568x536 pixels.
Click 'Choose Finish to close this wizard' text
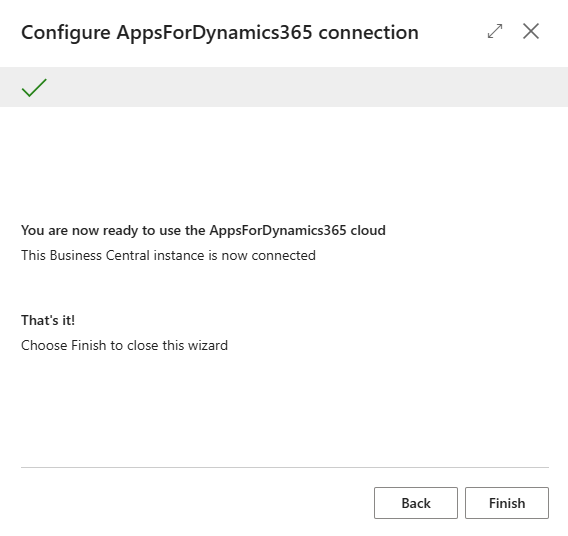[x=125, y=345]
